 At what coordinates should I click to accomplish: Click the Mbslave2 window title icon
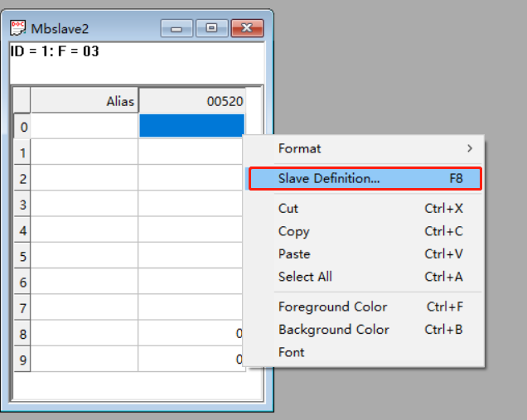17,28
